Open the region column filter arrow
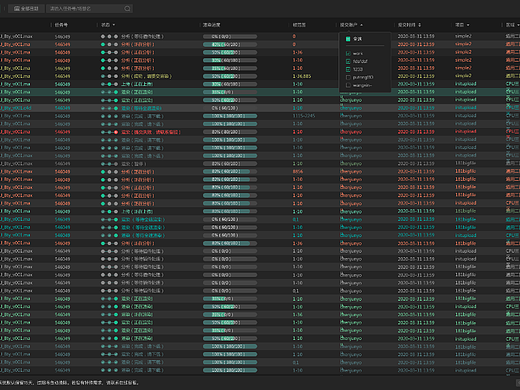 [x=518, y=25]
